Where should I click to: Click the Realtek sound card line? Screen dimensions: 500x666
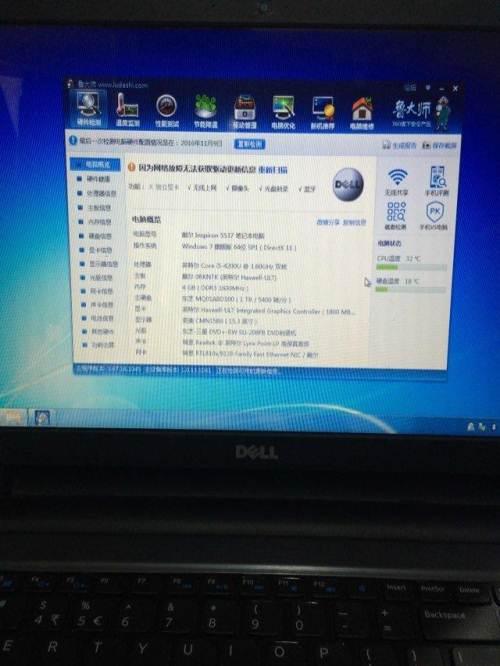pos(246,343)
